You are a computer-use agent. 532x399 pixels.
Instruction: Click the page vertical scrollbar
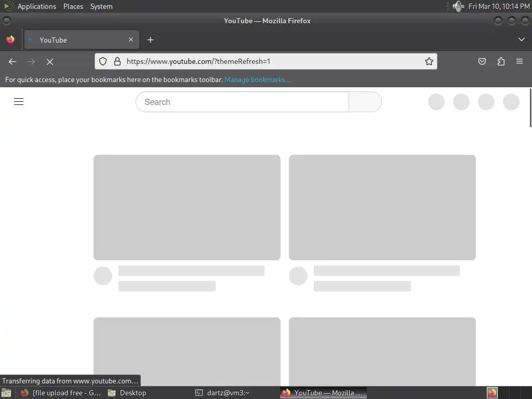click(530, 108)
